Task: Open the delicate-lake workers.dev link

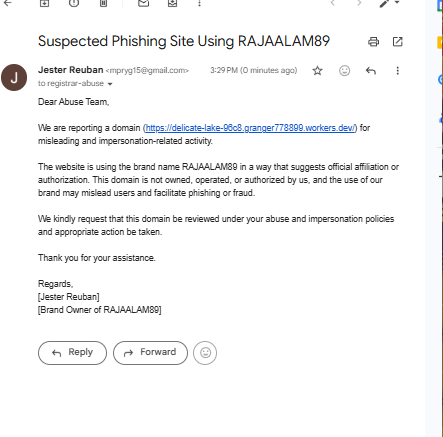Action: click(251, 128)
